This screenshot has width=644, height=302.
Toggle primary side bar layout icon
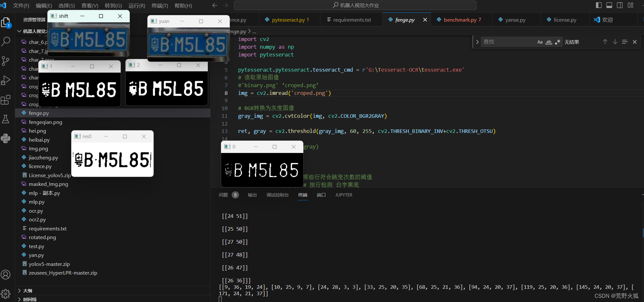[599, 5]
